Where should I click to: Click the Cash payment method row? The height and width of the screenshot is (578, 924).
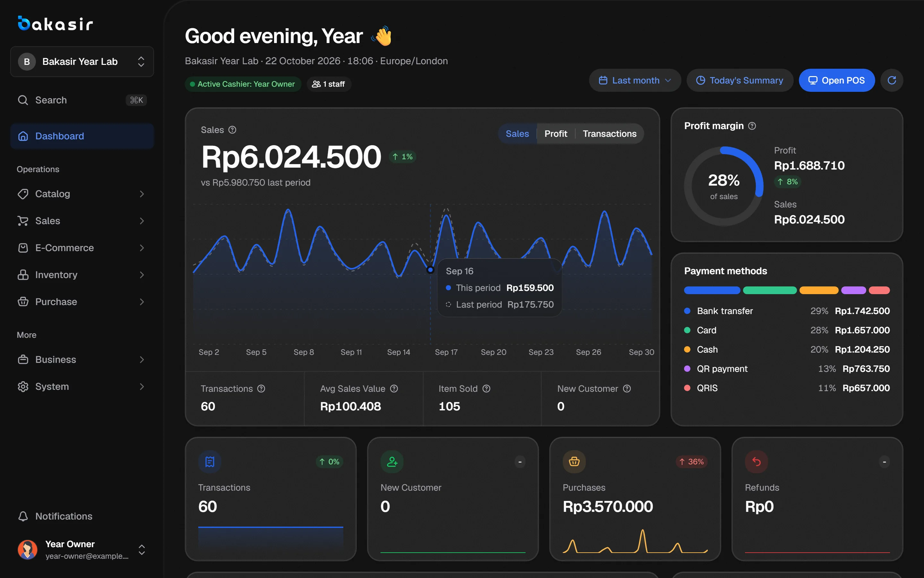tap(787, 349)
